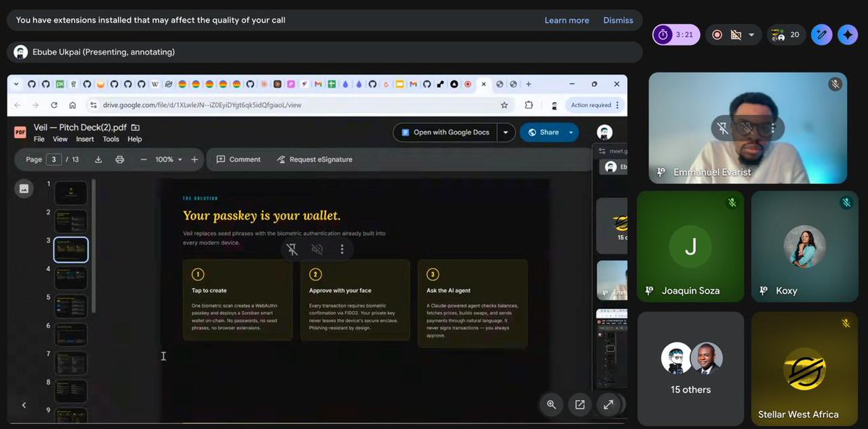
Task: Click the blue magic pen annotate button
Action: pyautogui.click(x=822, y=35)
